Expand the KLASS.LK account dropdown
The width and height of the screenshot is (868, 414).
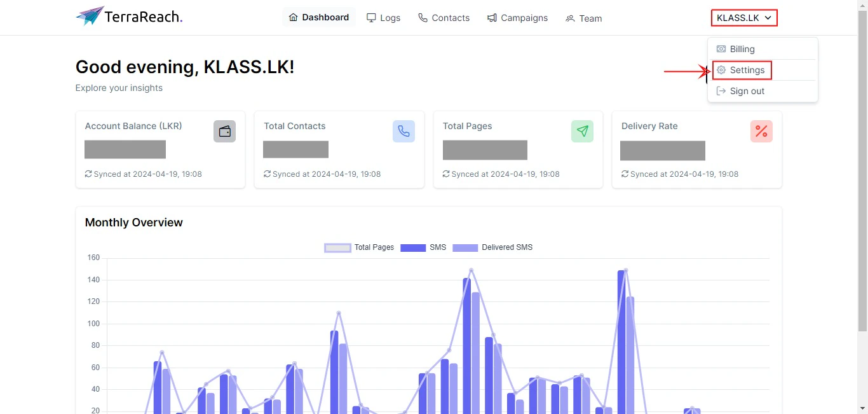(744, 18)
